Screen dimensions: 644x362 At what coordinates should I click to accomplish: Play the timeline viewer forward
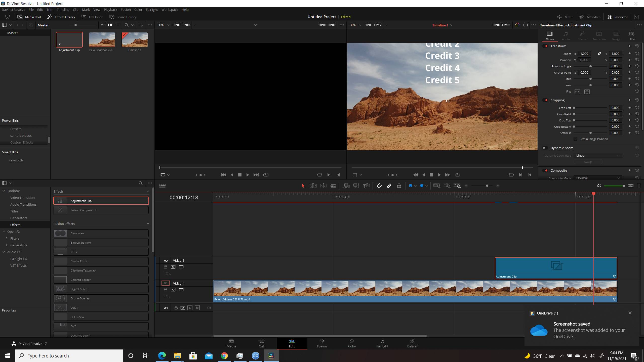point(439,175)
